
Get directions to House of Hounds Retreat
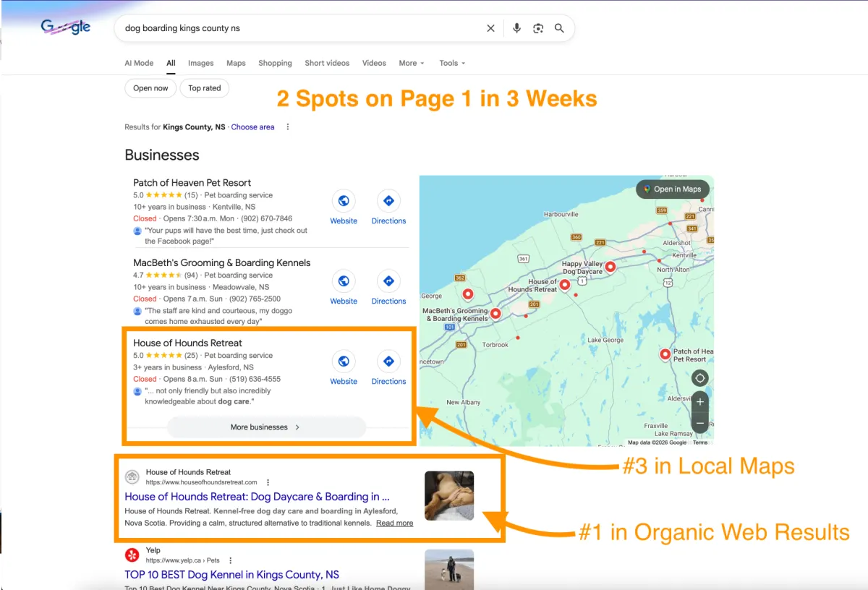[x=388, y=361]
